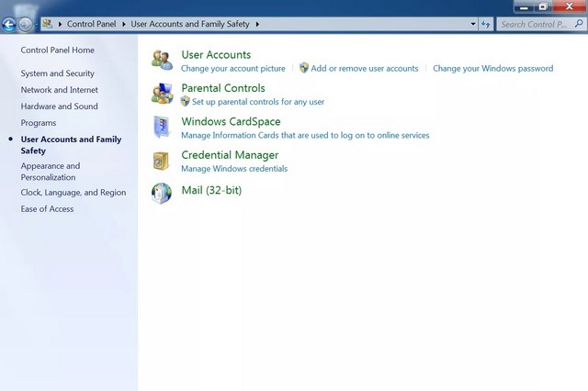Expand the arrow after Control Panel breadcrumb
The width and height of the screenshot is (588, 391).
pos(125,24)
